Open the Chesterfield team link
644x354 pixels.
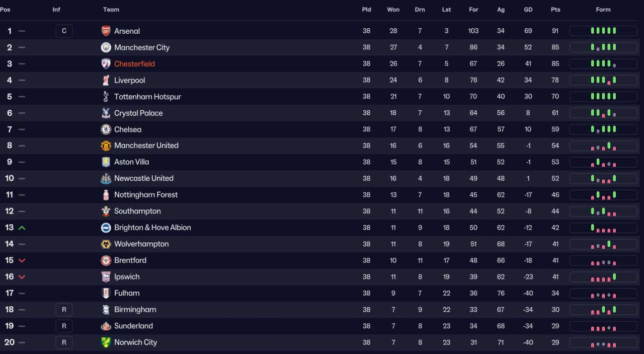click(134, 64)
